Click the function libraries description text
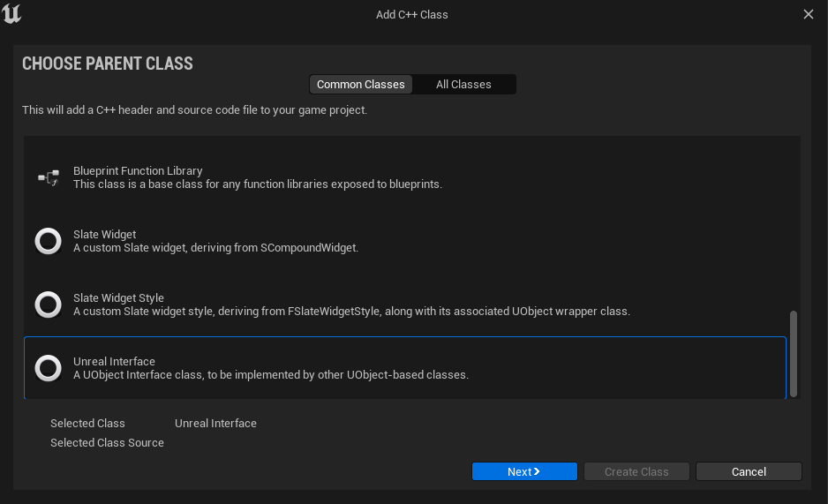Image resolution: width=828 pixels, height=504 pixels. 258,184
